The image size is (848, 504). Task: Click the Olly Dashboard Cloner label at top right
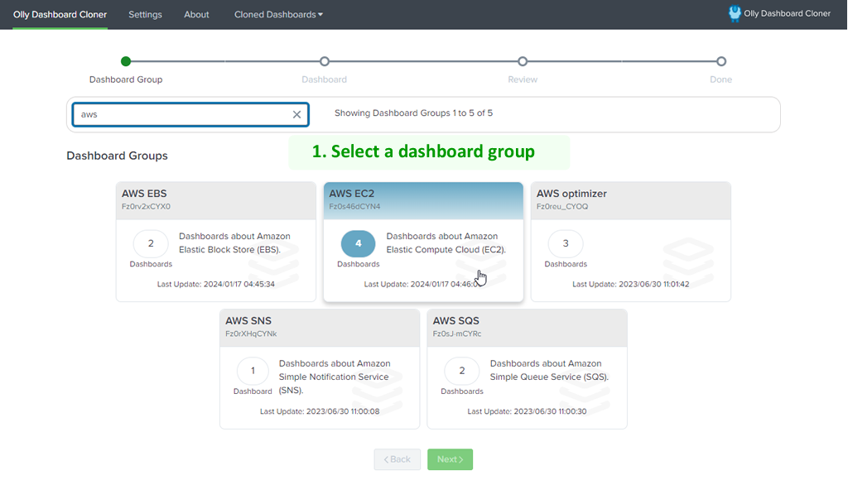[787, 13]
